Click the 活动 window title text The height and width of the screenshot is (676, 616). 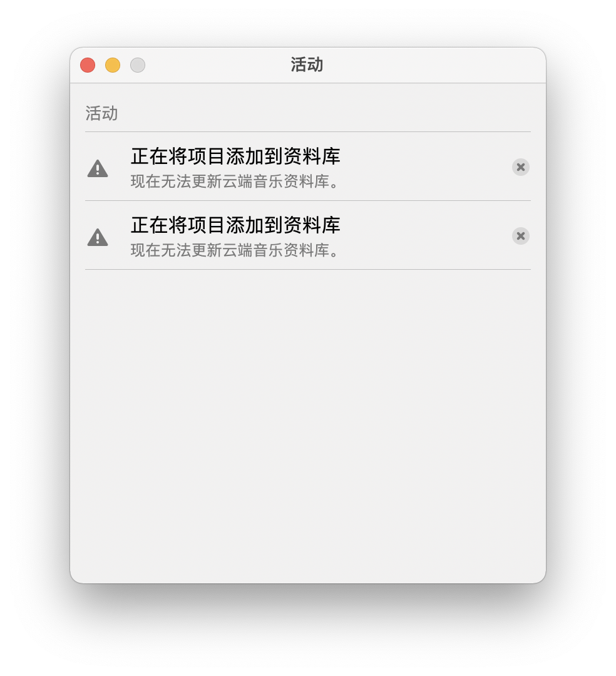307,64
